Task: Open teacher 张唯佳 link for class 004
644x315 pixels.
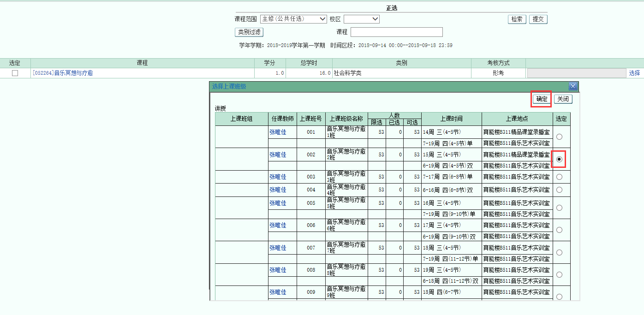Action: (x=278, y=190)
